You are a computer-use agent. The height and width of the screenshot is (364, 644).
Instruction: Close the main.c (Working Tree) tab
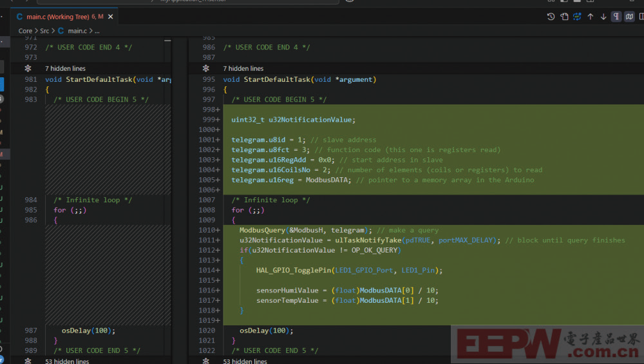(111, 17)
